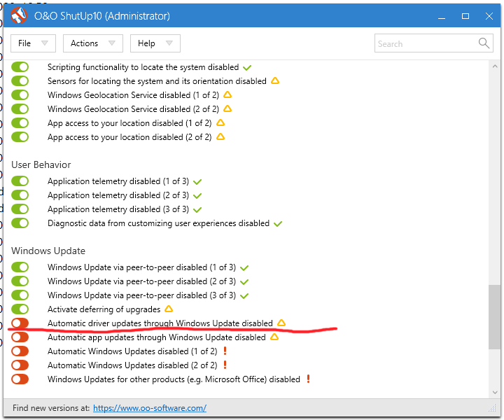Click checkmark of Application telemetry (3 of 3)
Screen dimensions: 504x420
click(x=197, y=210)
